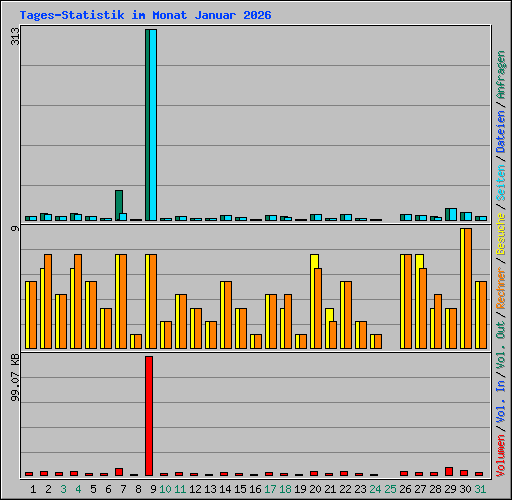This screenshot has width=512, height=500.
Task: Click the orange Rechner bar for day 26
Action: click(x=408, y=302)
